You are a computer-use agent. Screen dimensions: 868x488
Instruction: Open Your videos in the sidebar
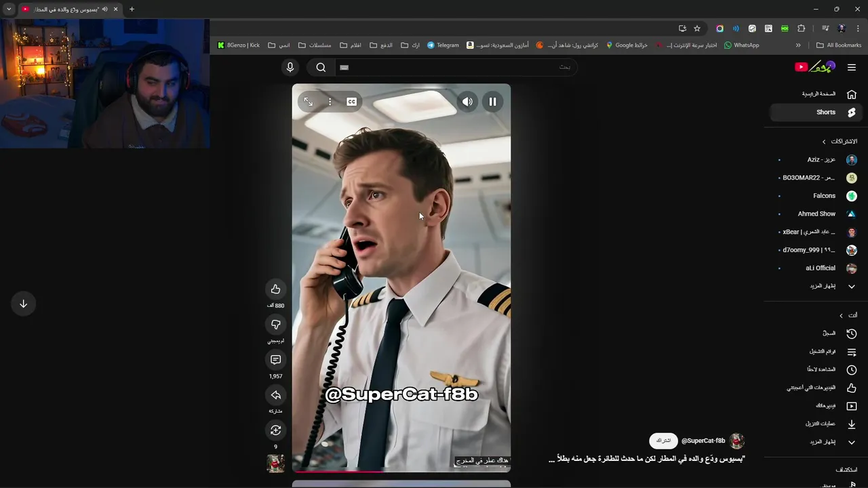pos(816,406)
